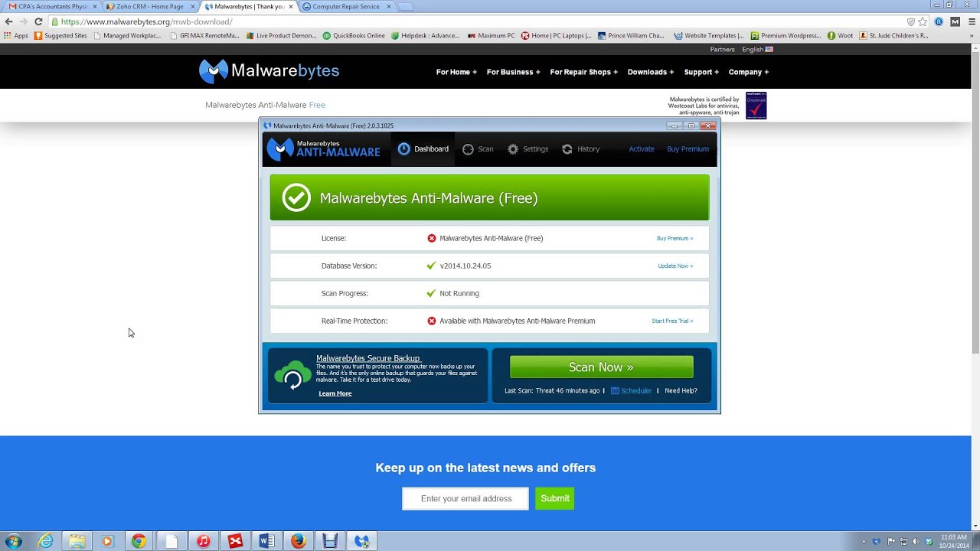Open the Woot bookmark
The height and width of the screenshot is (551, 980).
pos(840,35)
